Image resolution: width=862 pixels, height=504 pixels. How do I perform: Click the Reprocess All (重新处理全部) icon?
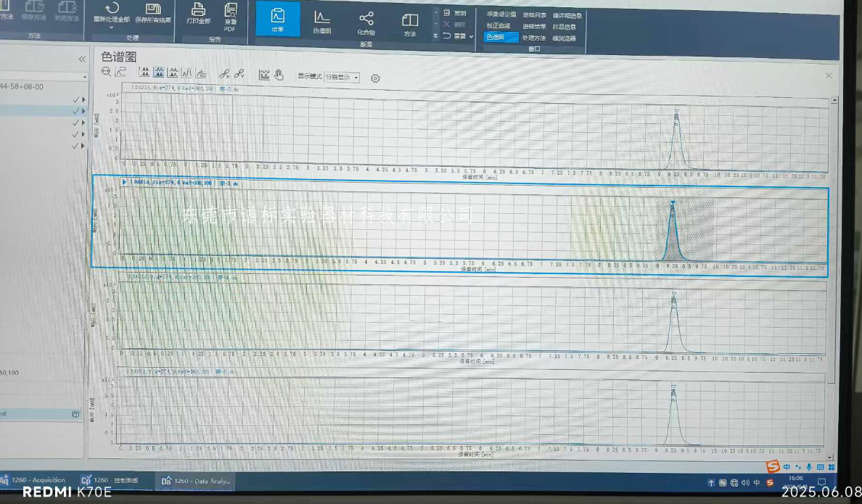(112, 9)
